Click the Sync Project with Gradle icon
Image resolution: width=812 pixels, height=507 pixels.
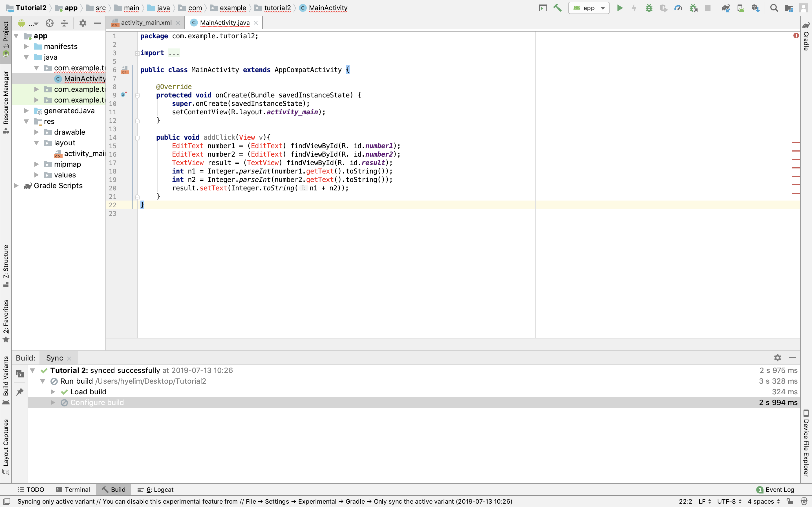[x=726, y=8]
